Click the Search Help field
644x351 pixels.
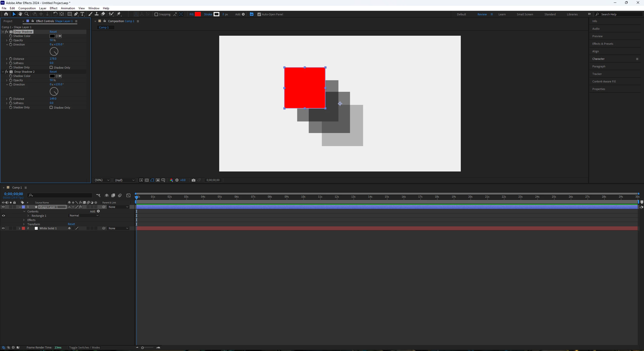[x=619, y=14]
